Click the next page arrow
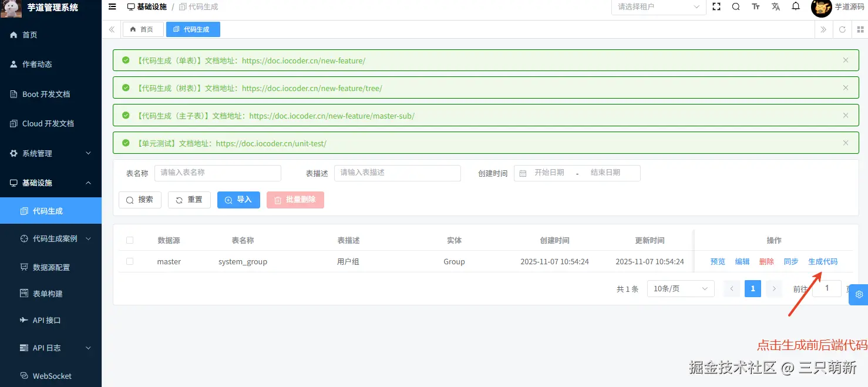 [x=774, y=288]
